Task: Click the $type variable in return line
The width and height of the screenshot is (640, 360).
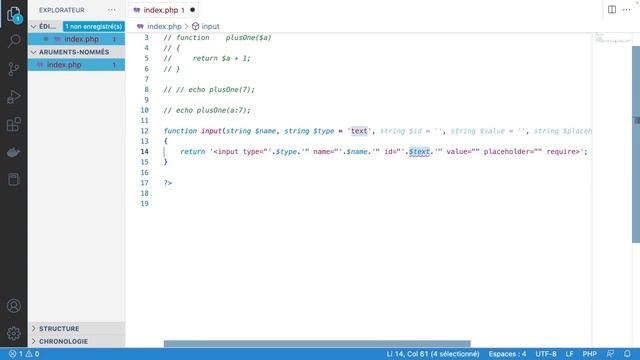Action: 286,151
